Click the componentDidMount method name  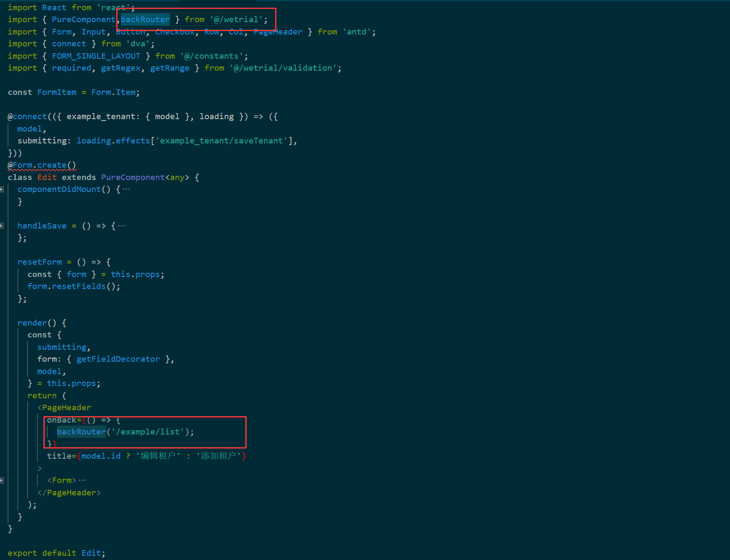[x=59, y=189]
